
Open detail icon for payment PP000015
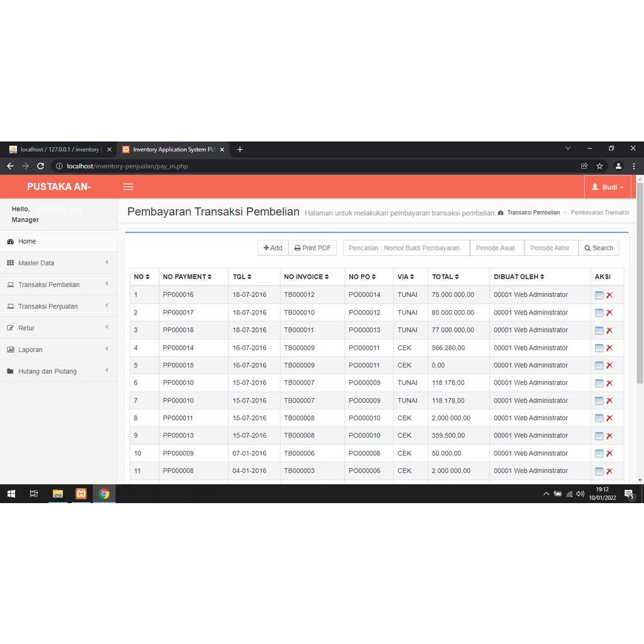(x=599, y=365)
